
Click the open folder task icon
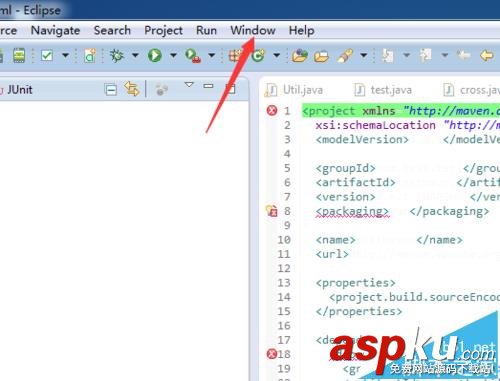coord(321,56)
